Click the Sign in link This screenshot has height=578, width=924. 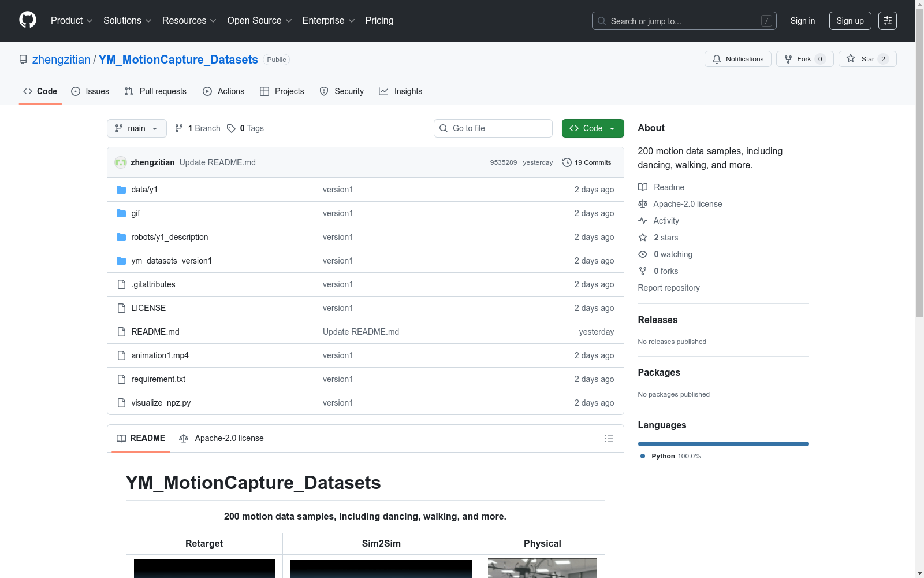(x=803, y=21)
